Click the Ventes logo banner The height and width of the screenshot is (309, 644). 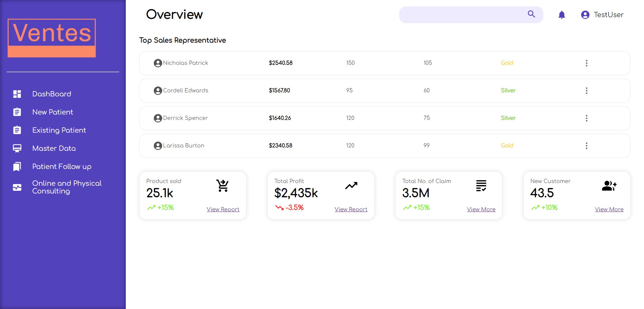[52, 37]
